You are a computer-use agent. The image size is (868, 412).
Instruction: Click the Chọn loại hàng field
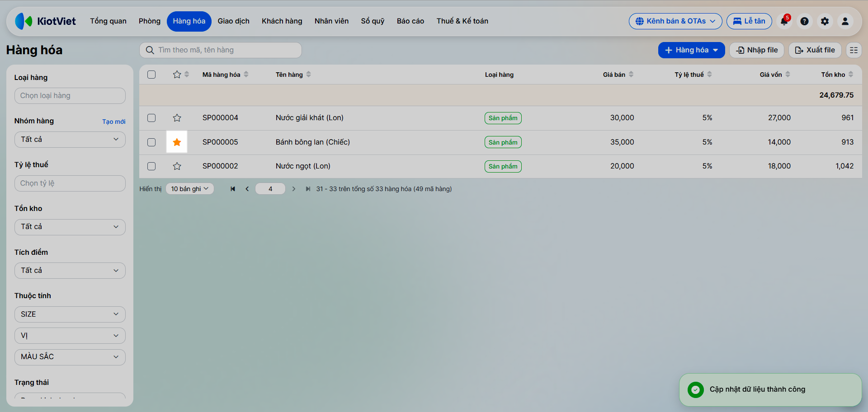click(70, 96)
